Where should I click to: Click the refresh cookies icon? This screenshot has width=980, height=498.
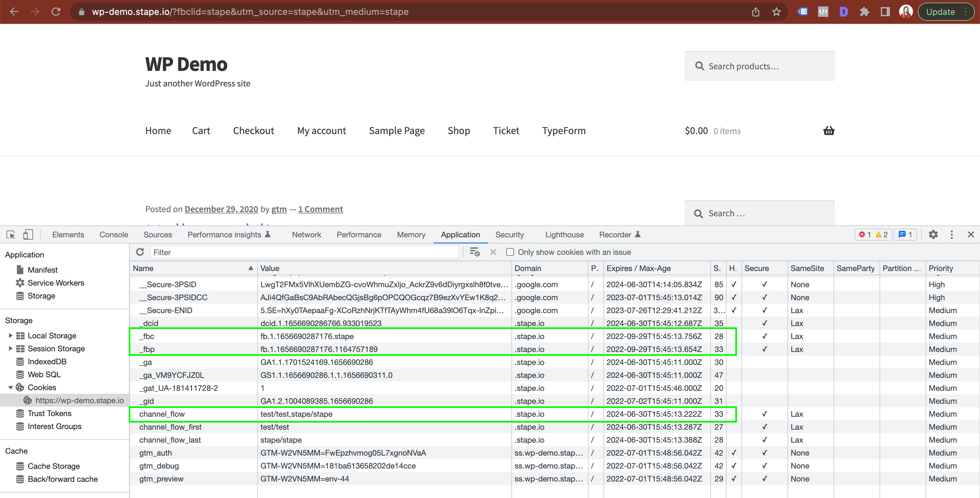[140, 252]
